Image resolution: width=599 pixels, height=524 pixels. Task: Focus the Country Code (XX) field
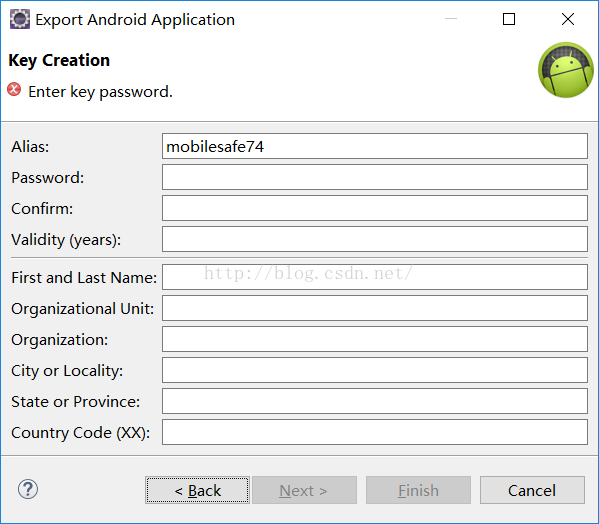pos(375,432)
